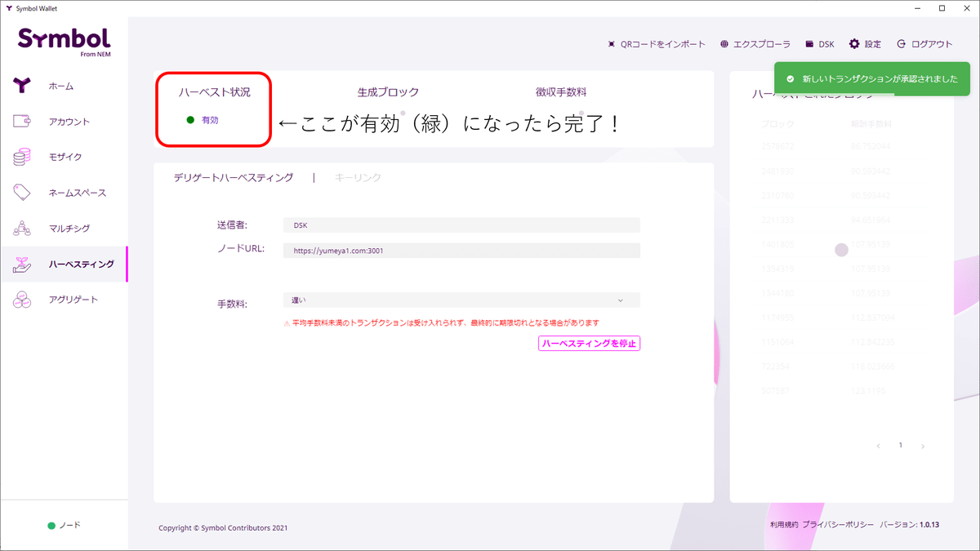Click the 送信者 DSK field
Viewport: 980px width, 551px height.
point(461,224)
